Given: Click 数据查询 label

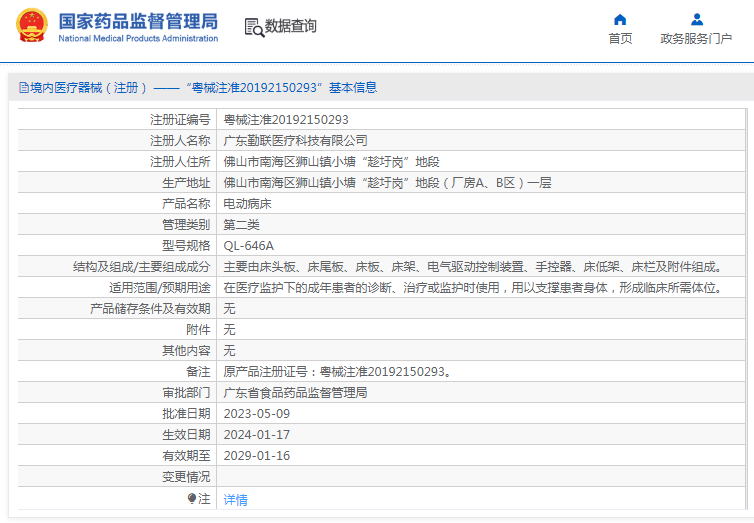Looking at the screenshot, I should coord(291,26).
